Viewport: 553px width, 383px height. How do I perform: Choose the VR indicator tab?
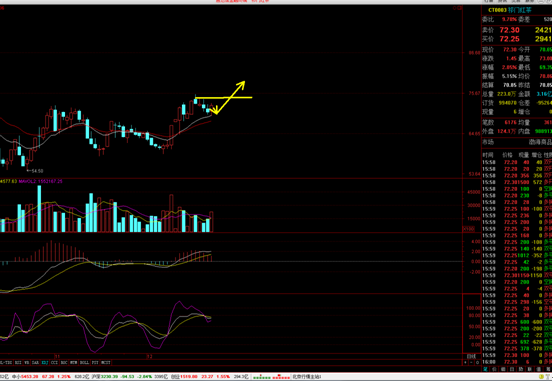click(x=26, y=362)
